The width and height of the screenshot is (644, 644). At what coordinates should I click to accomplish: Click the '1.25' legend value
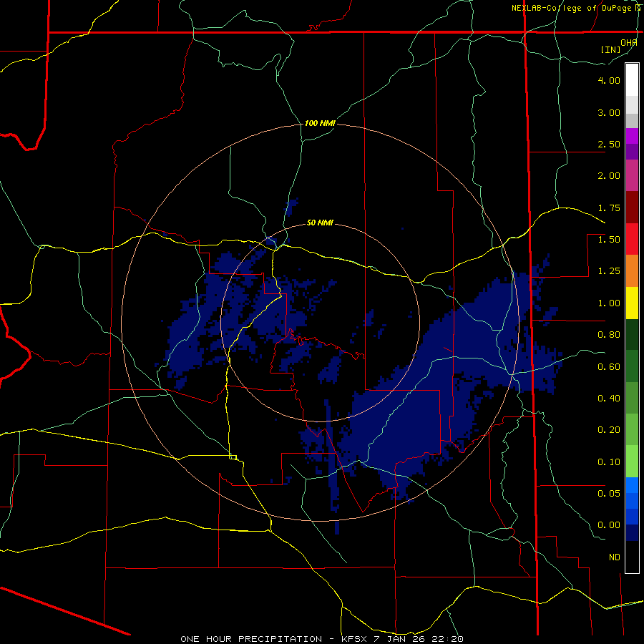[609, 271]
